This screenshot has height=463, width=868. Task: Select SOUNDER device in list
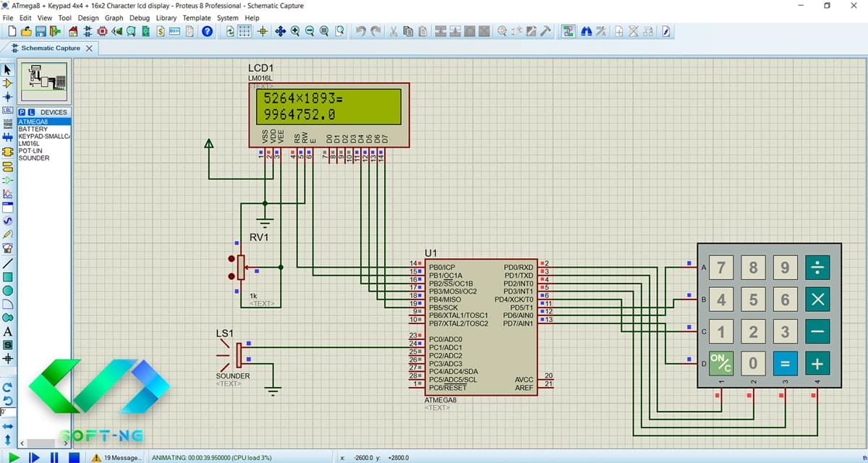44,158
